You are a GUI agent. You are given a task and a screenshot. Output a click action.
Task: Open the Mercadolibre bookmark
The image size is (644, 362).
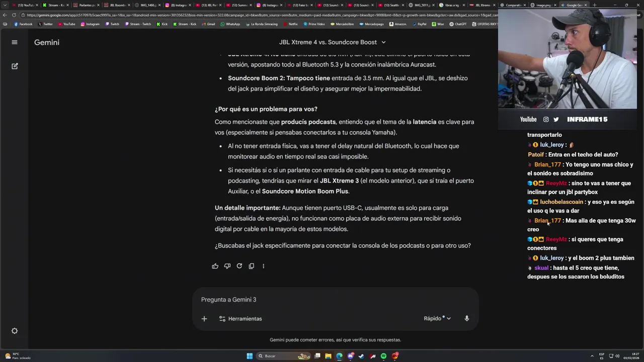(342, 24)
